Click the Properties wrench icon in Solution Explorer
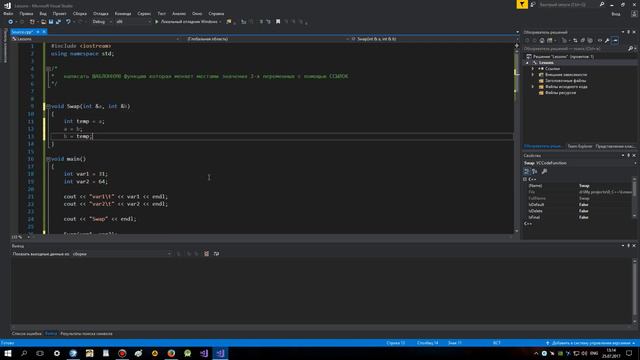640x360 pixels. [x=607, y=40]
